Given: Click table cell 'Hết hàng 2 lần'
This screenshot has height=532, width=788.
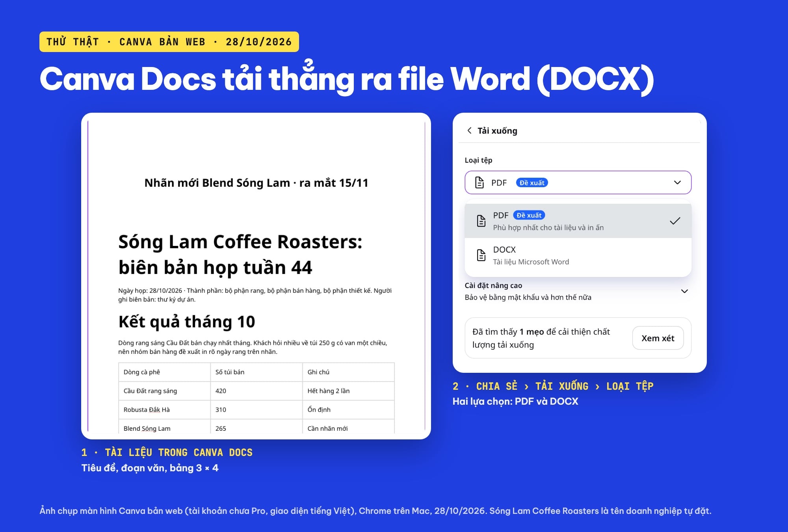Looking at the screenshot, I should coord(348,391).
